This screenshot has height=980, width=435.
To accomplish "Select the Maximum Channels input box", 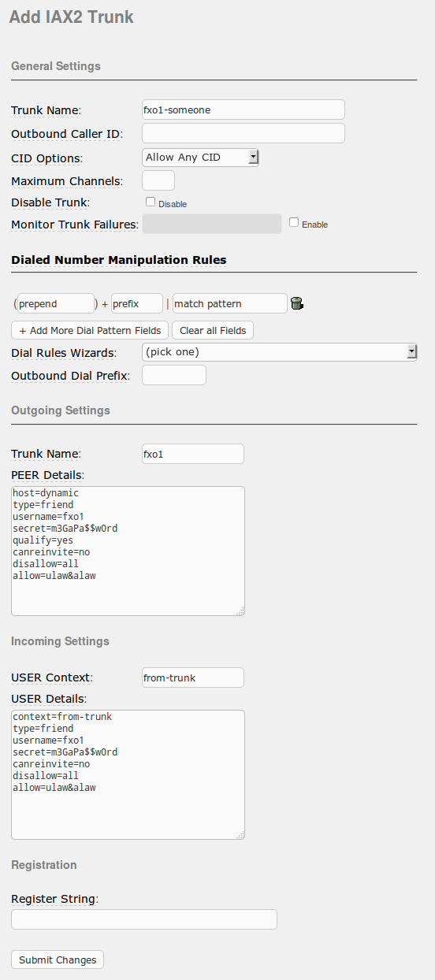I will 158,180.
